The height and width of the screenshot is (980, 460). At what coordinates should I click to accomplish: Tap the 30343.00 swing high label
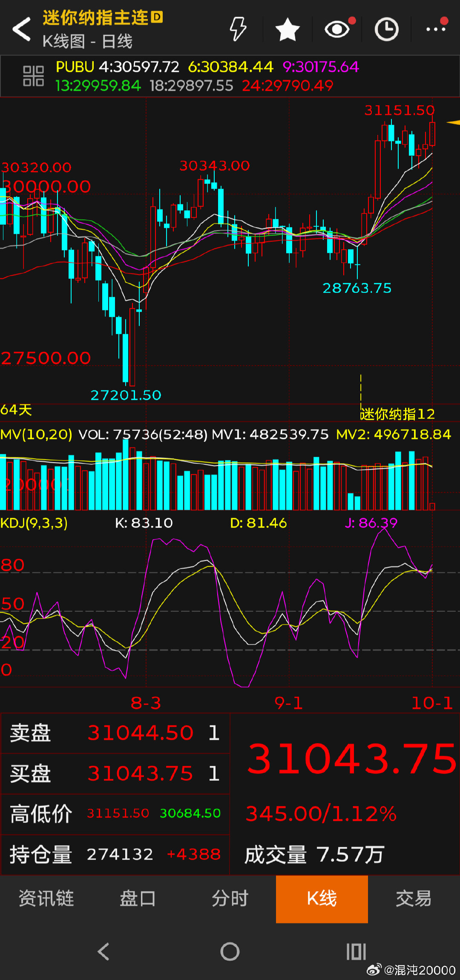pos(215,166)
